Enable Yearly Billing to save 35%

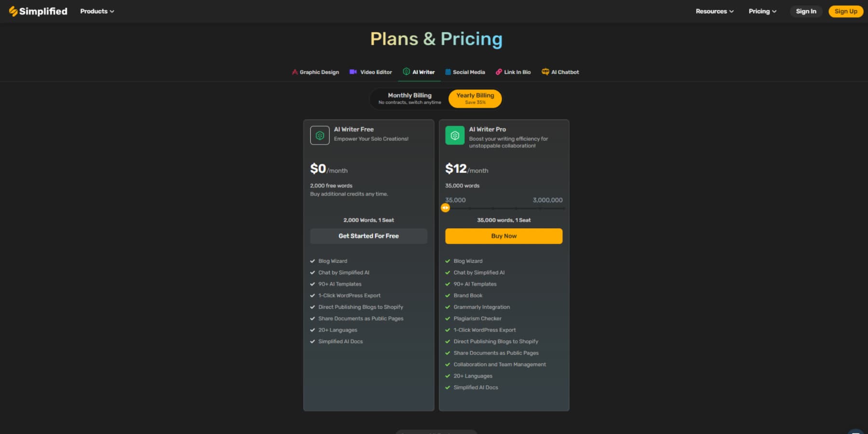475,98
